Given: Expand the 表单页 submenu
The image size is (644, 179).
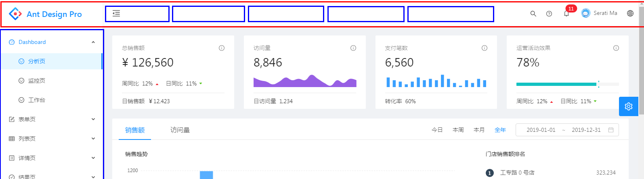Looking at the screenshot, I should 51,119.
